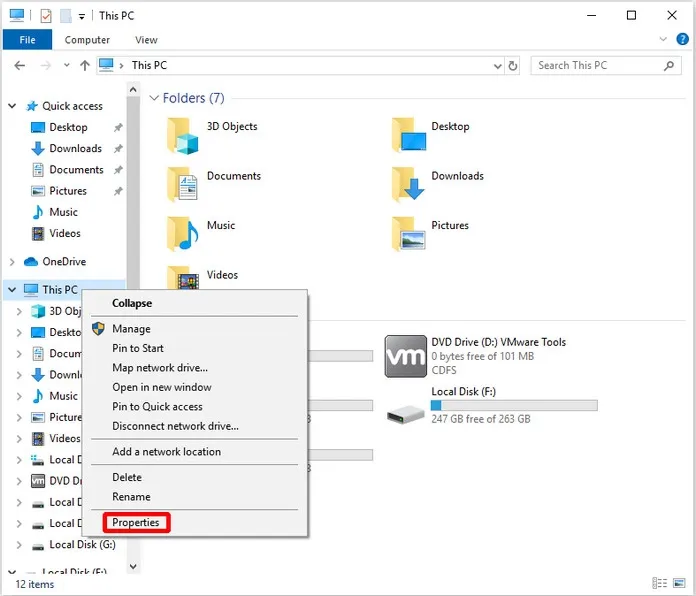Select Videos under Quick access
Viewport: 696px width, 596px height.
(x=65, y=233)
